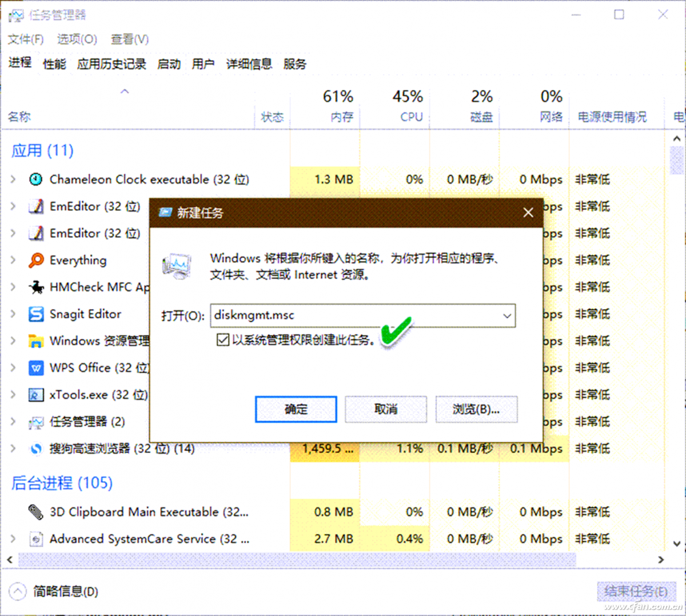Toggle 以系统管理权限创建此任务 checkbox
The height and width of the screenshot is (616, 686).
223,341
